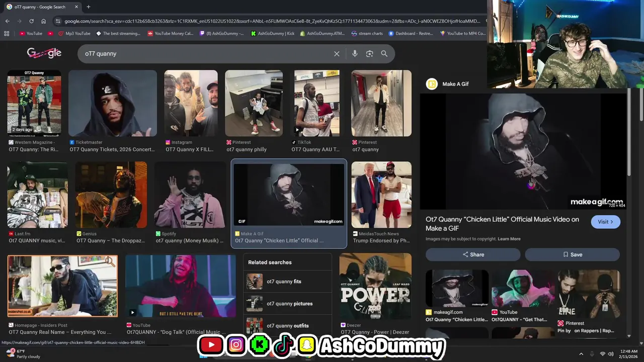Open The best streaming bookmark
644x362 pixels.
118,34
